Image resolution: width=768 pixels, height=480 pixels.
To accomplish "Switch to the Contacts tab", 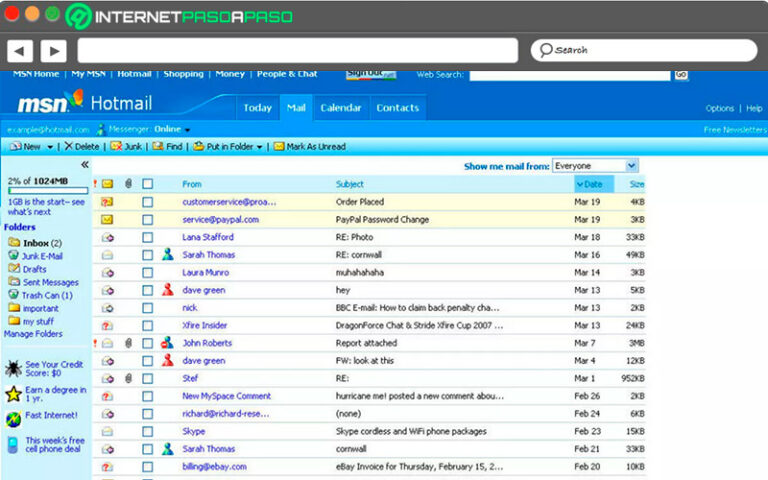I will [398, 107].
